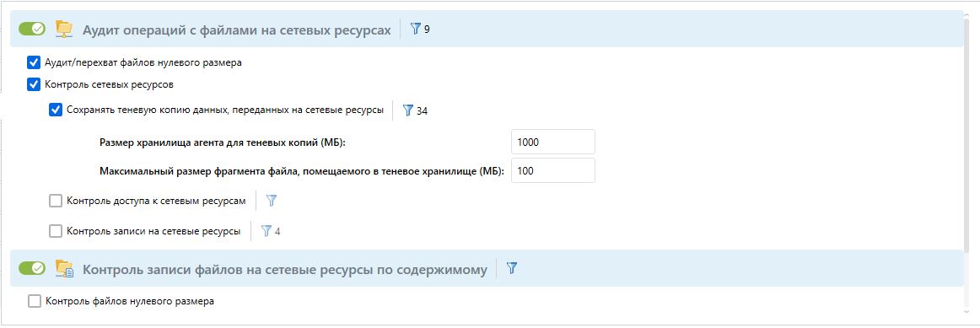
Task: Click the network folder icon in audit header
Action: (x=64, y=29)
